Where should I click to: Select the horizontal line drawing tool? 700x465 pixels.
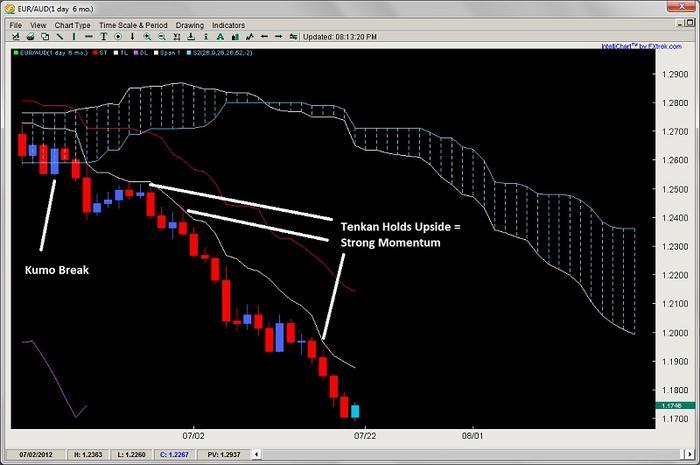(x=89, y=36)
